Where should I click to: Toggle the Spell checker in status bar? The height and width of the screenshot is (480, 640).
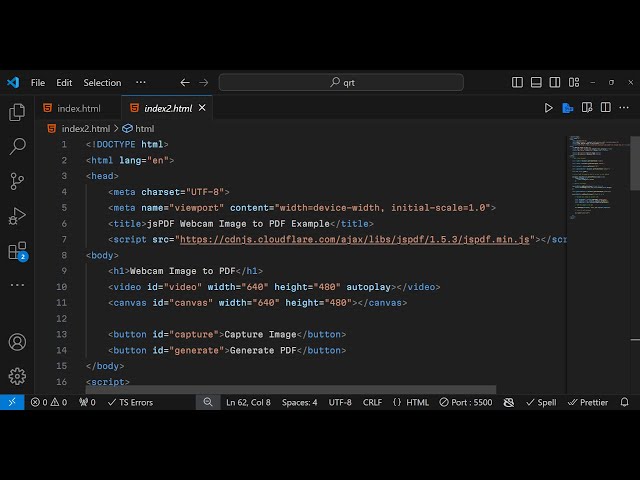541,402
